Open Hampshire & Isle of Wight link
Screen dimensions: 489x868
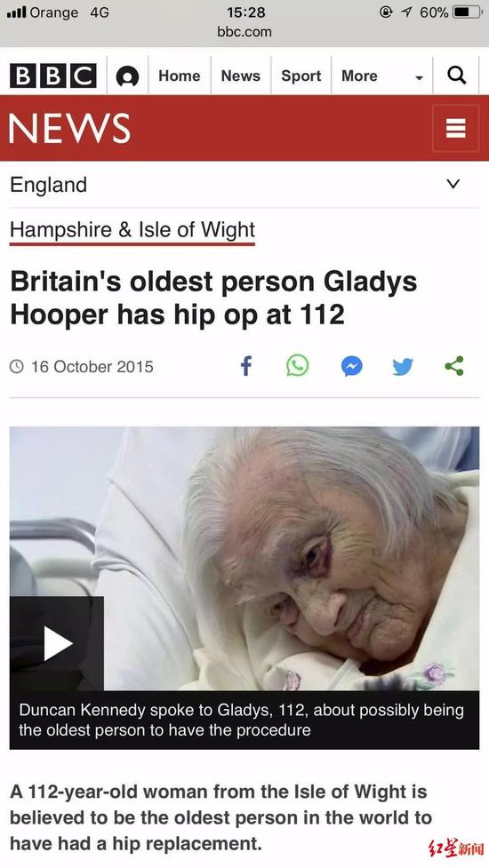click(x=132, y=229)
